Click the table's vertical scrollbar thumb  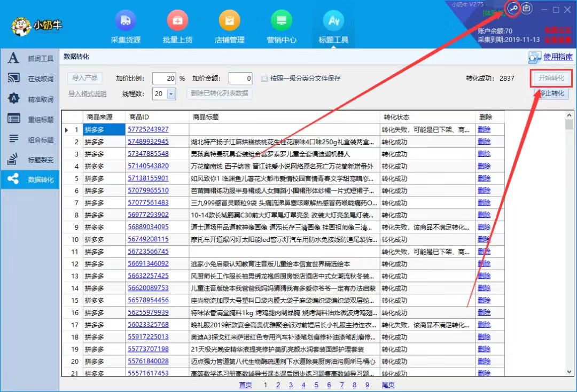click(570, 124)
